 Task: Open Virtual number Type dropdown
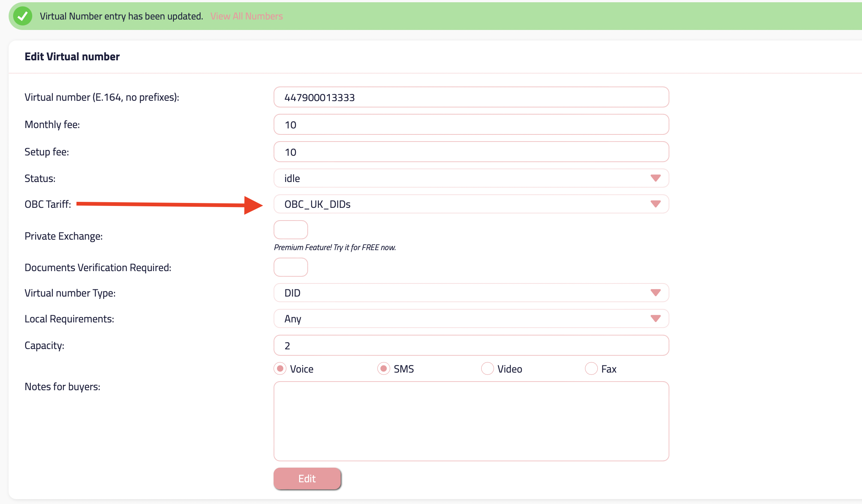471,293
